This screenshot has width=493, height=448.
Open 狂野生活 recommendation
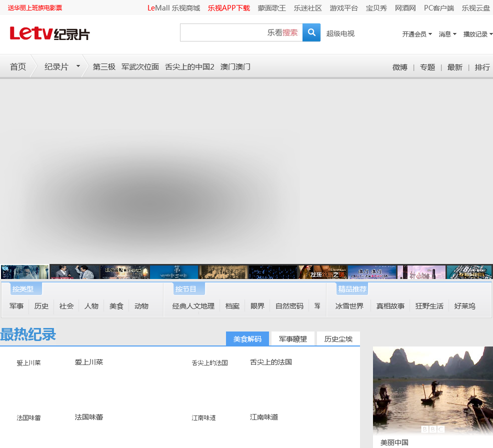(x=429, y=306)
